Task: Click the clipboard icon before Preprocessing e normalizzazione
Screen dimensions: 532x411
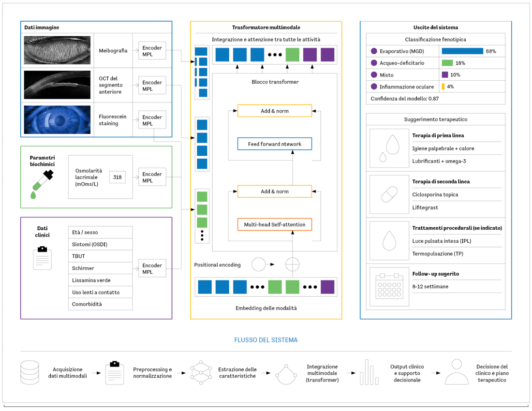Action: coord(115,373)
